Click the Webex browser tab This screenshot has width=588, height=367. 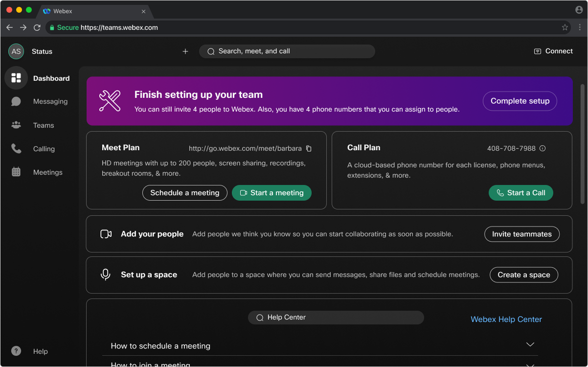tap(95, 11)
